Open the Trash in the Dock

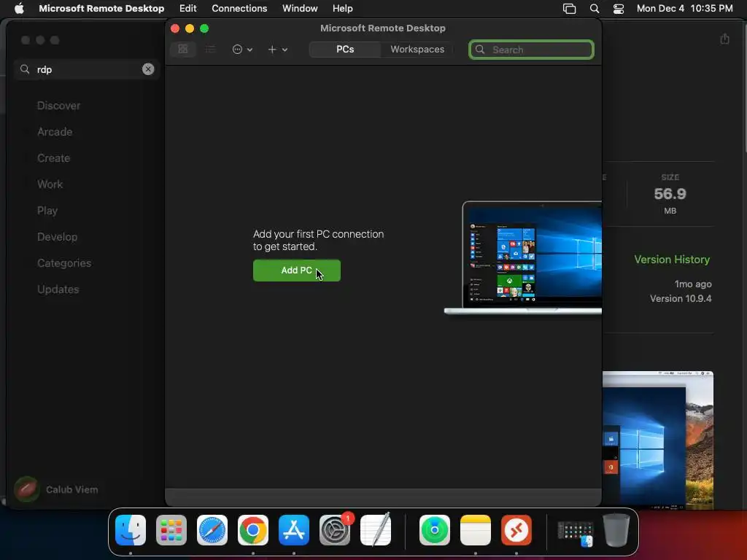point(616,530)
